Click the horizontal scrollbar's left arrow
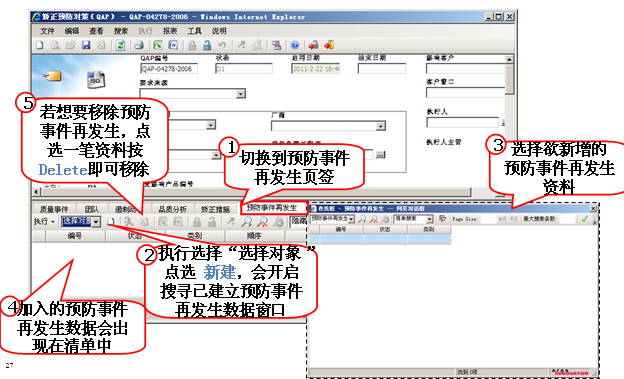Image resolution: width=624 pixels, height=379 pixels. (x=36, y=192)
